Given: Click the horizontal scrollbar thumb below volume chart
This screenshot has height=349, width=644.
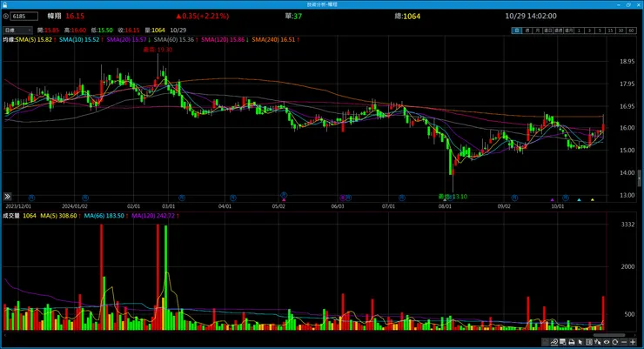Looking at the screenshot, I should [x=608, y=335].
